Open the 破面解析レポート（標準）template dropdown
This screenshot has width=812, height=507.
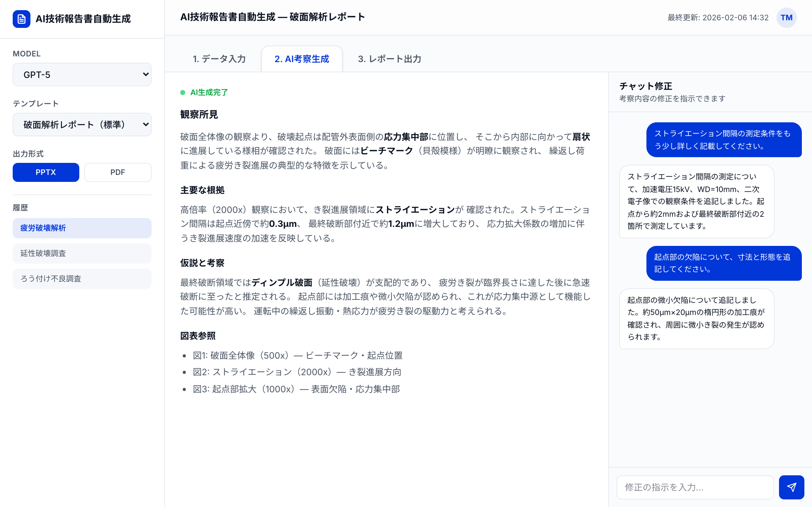pyautogui.click(x=82, y=125)
